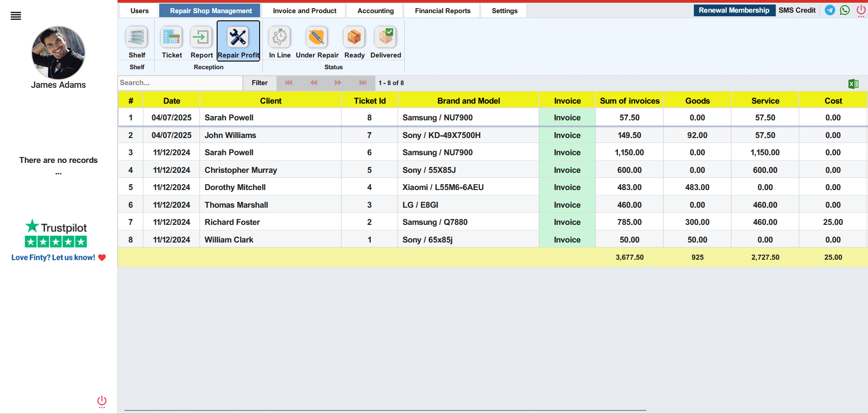Sort by the Goods column header
This screenshot has height=414, width=868.
point(697,101)
